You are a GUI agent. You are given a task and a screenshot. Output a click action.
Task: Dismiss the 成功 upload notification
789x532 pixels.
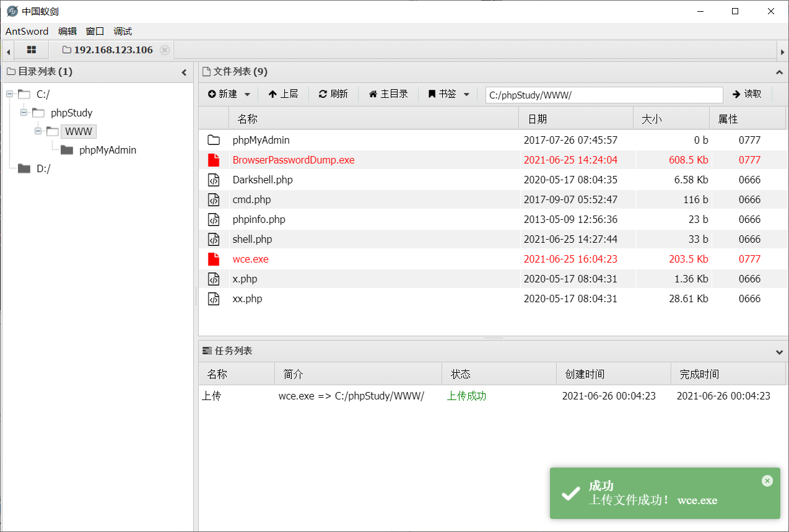coord(767,481)
